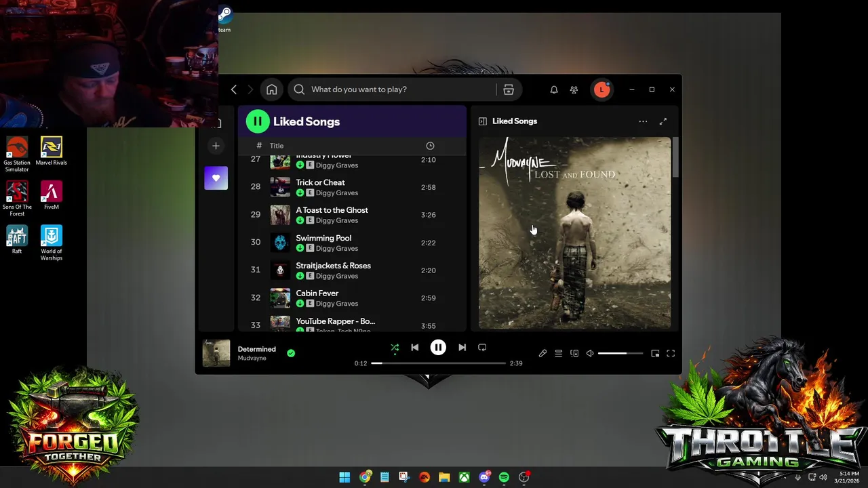Viewport: 868px width, 488px height.
Task: Open the Queue icon in player bar
Action: [x=558, y=353]
